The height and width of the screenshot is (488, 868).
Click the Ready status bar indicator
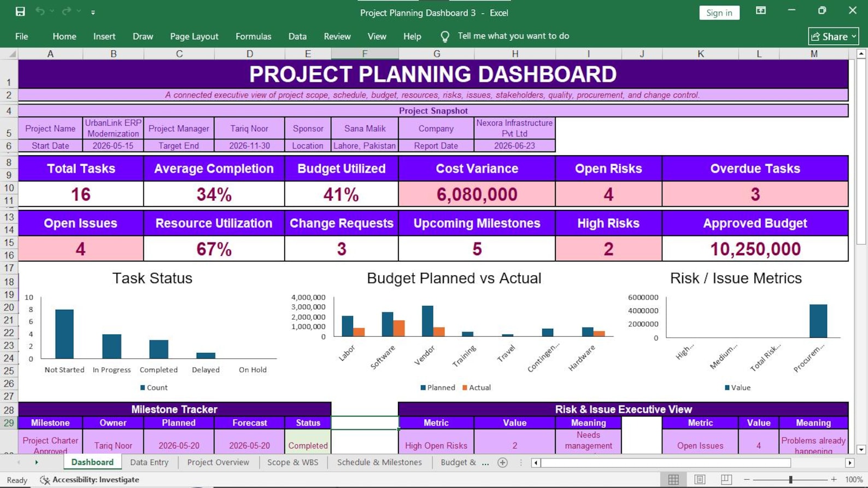point(17,480)
